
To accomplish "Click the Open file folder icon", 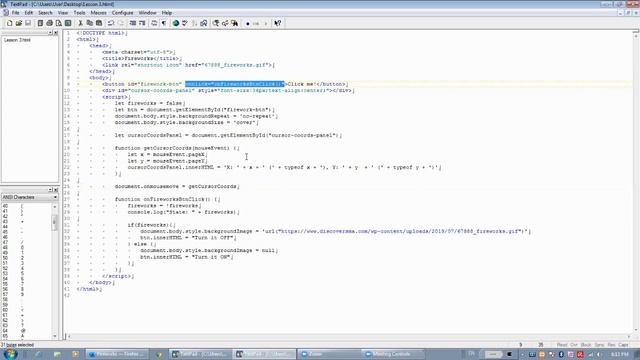I will point(18,23).
